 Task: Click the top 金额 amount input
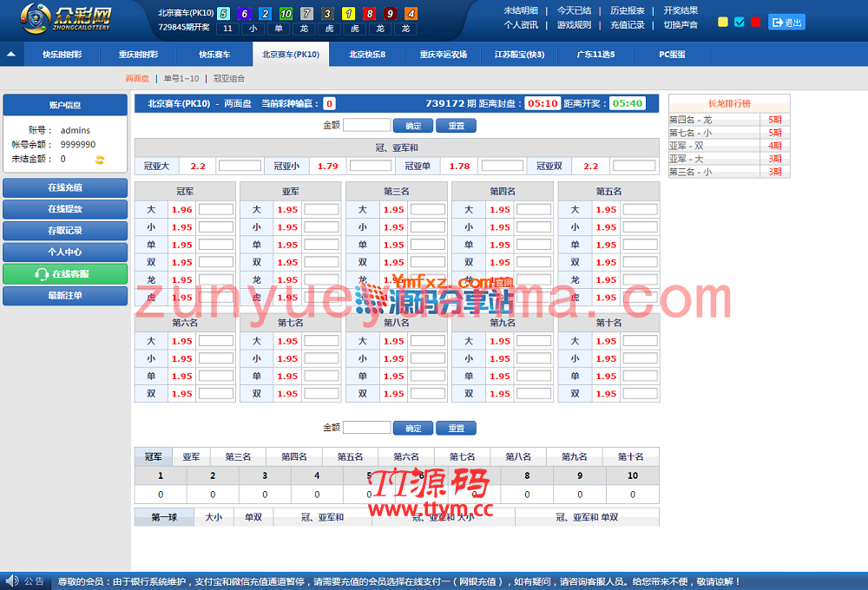pyautogui.click(x=366, y=125)
